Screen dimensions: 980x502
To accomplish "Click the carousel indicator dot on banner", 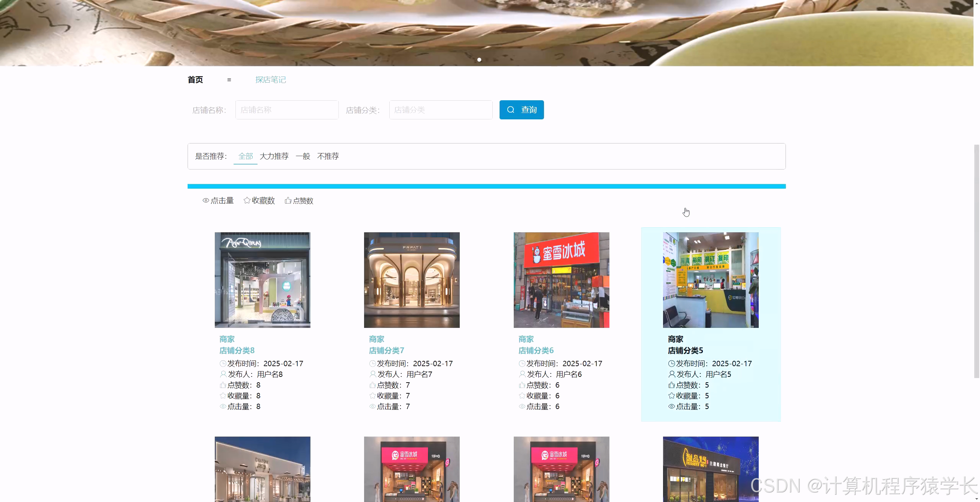I will (479, 60).
